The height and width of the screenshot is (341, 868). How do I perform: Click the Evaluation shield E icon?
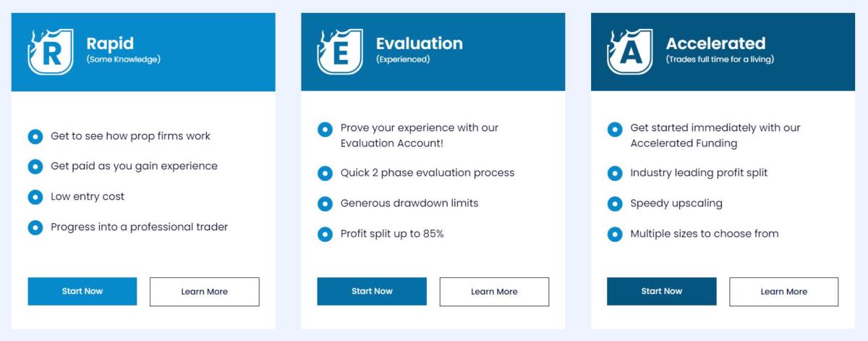(339, 51)
